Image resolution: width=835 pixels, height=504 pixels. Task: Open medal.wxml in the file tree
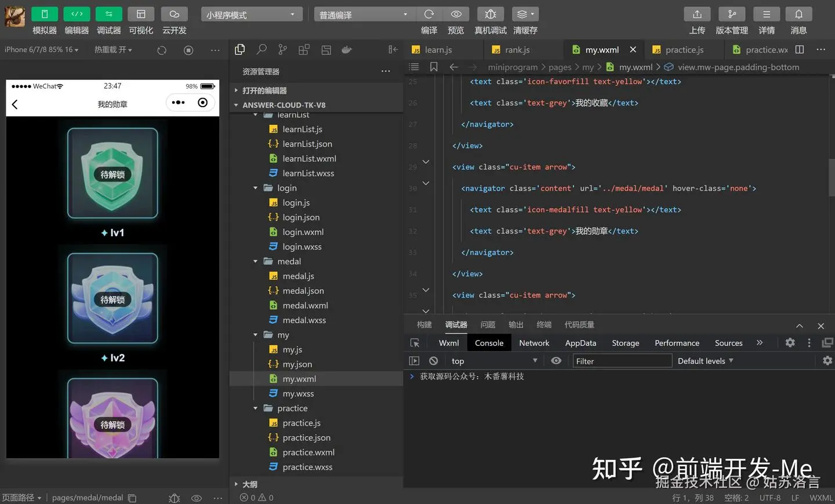coord(305,305)
